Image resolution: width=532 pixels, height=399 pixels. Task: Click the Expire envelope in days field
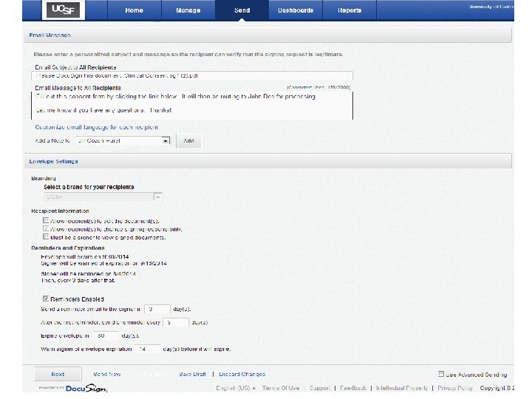click(106, 335)
